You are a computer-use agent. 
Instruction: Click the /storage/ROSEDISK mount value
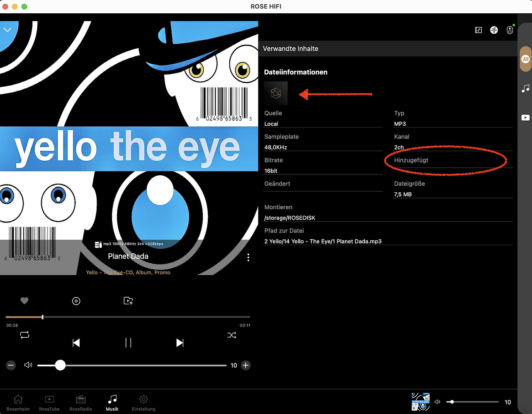290,218
